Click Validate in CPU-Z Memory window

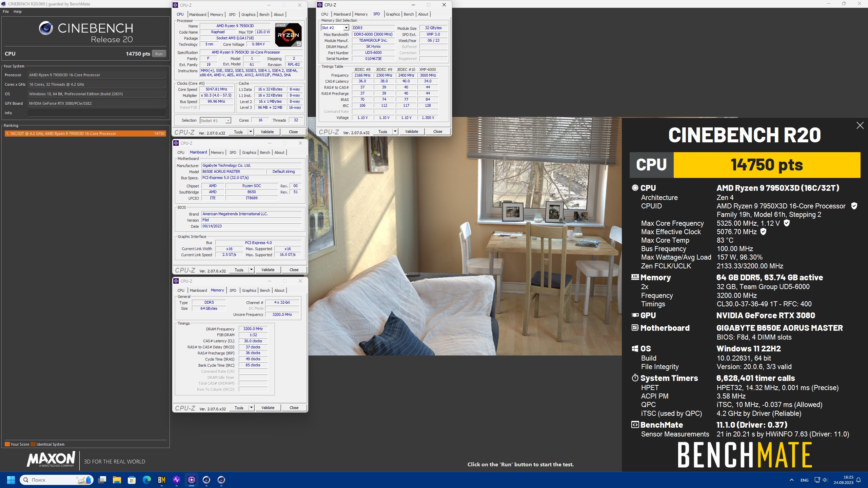point(268,408)
